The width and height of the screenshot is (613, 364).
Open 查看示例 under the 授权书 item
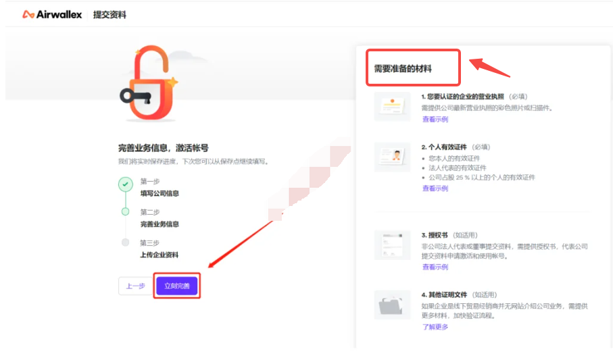(x=435, y=267)
